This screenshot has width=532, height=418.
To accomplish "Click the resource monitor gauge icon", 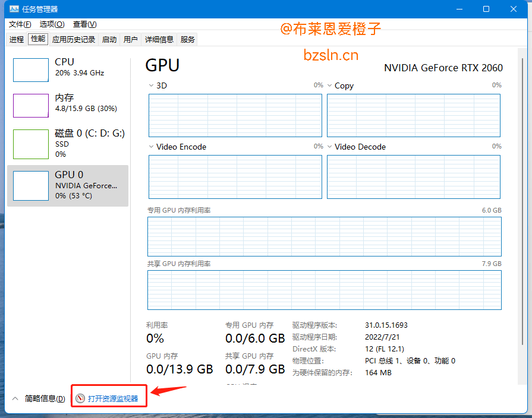I will [80, 398].
